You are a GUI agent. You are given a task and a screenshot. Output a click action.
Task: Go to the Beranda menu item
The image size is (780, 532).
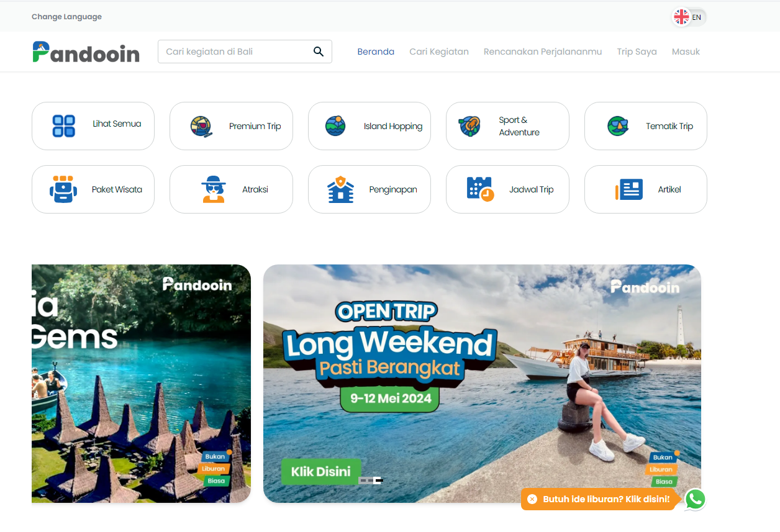coord(376,52)
